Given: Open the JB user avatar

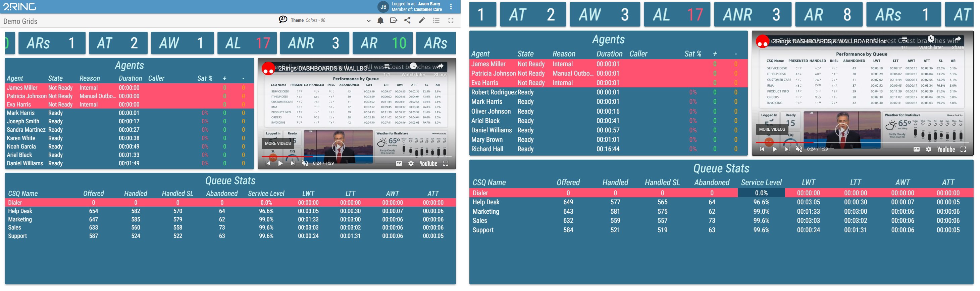Looking at the screenshot, I should [383, 7].
